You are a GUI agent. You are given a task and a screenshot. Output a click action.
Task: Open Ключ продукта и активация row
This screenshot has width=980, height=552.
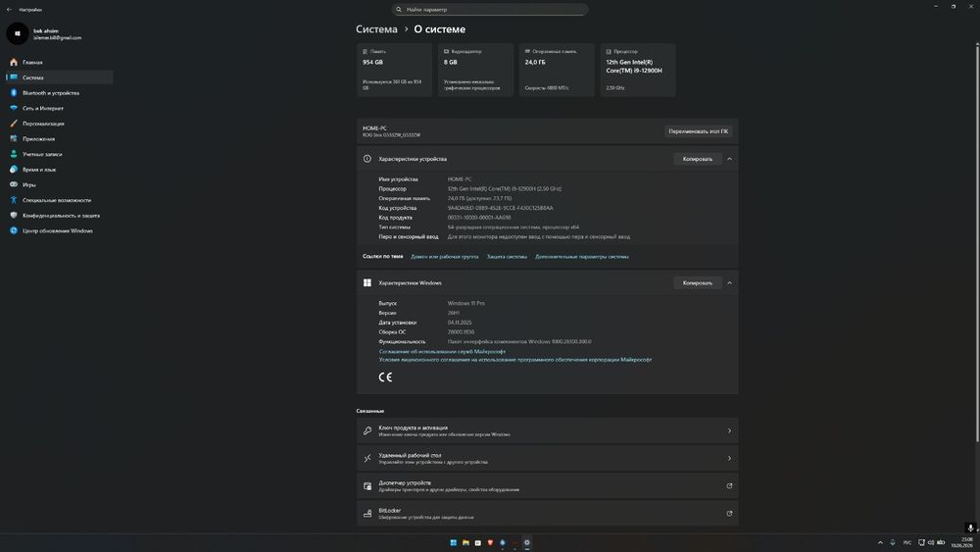point(547,430)
